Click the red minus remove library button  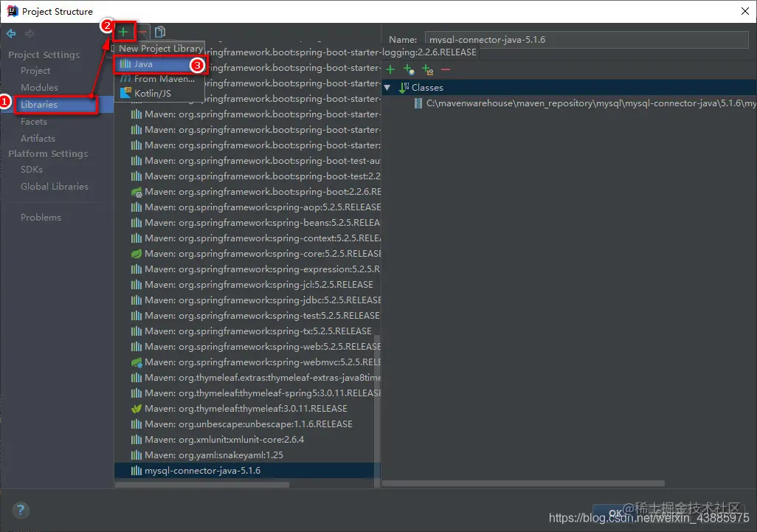pos(142,32)
